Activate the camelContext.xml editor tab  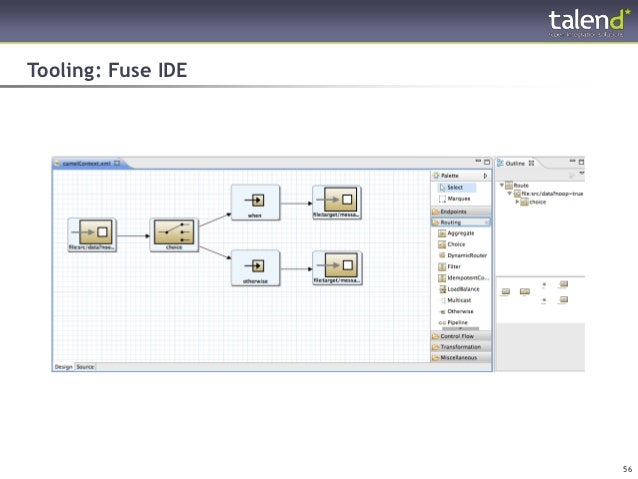86,163
